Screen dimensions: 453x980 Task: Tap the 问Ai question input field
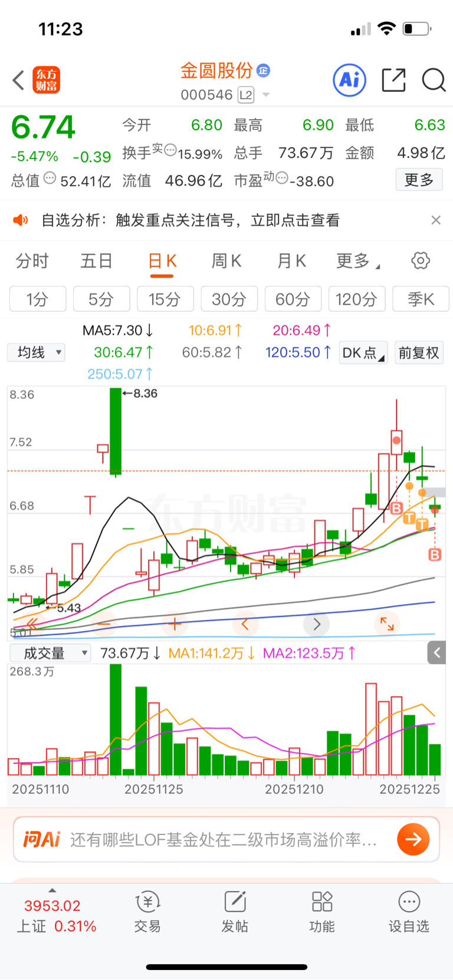[226, 839]
